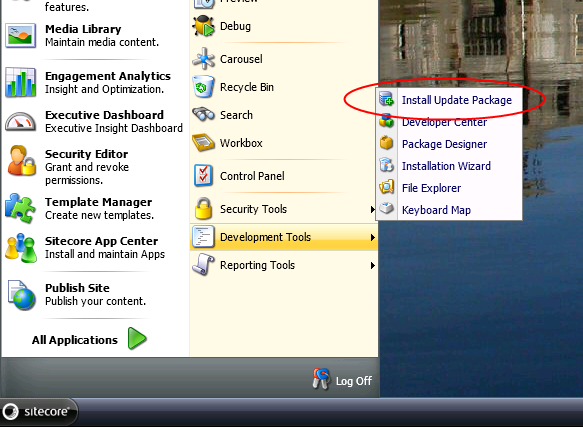Open Engagement Analytics title link
The image size is (583, 427).
click(108, 76)
